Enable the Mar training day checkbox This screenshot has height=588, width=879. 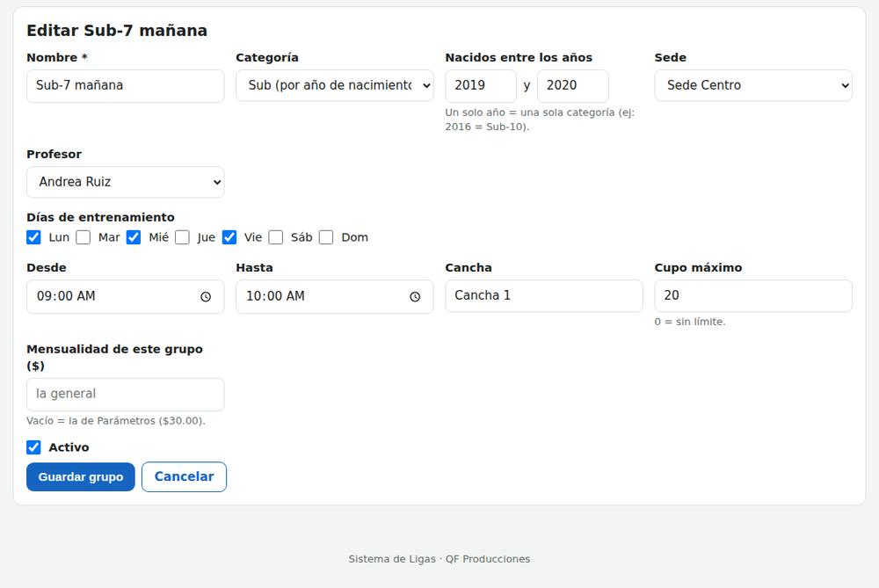pyautogui.click(x=83, y=237)
